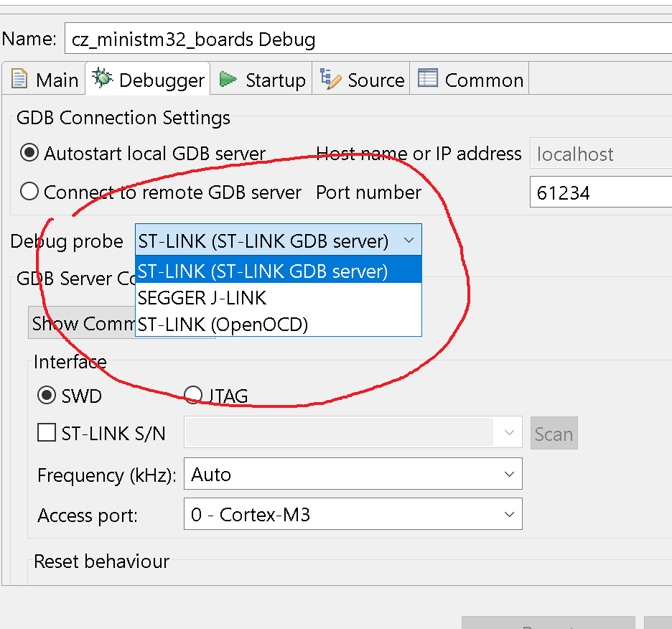The width and height of the screenshot is (672, 629).
Task: Click the Host name or IP address label
Action: pyautogui.click(x=419, y=154)
